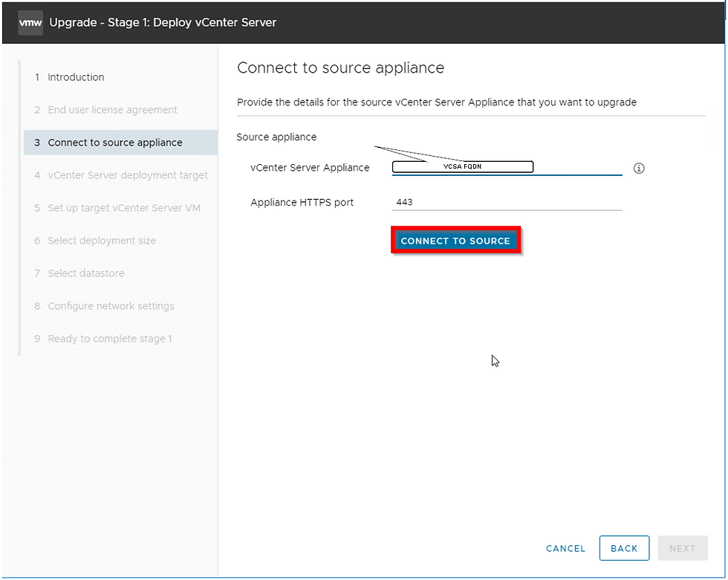Go to Select deployment size step

click(95, 241)
